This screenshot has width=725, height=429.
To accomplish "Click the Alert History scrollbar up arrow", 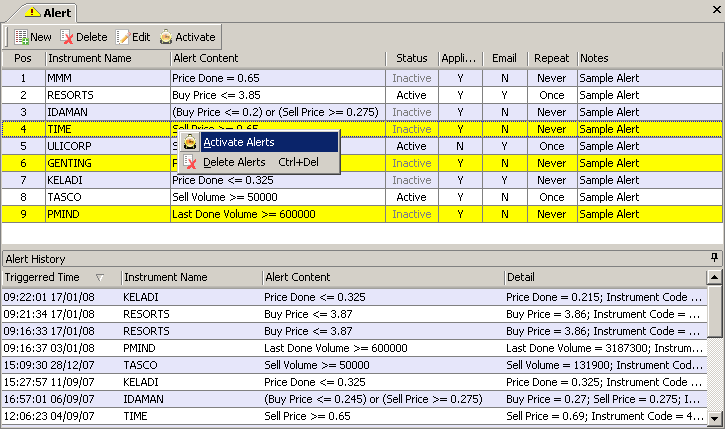I will [x=714, y=277].
